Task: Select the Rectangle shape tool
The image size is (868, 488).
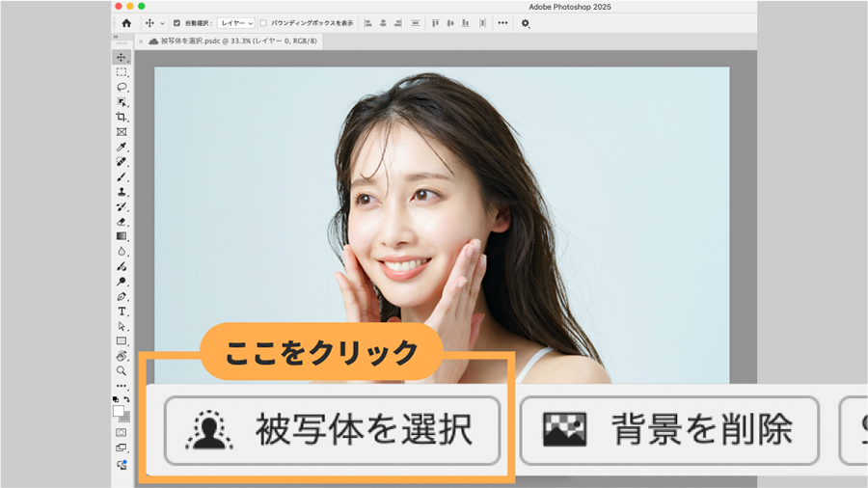Action: tap(122, 341)
